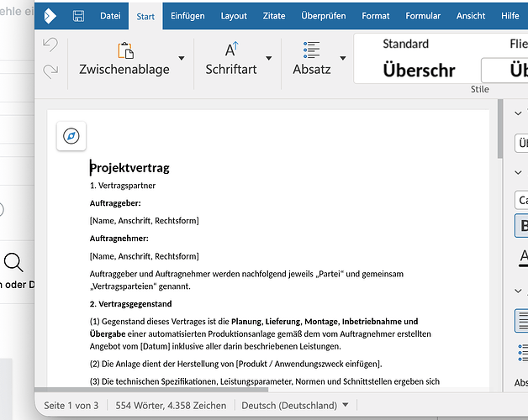Open the Hilfe tab
The image size is (528, 420).
[510, 16]
